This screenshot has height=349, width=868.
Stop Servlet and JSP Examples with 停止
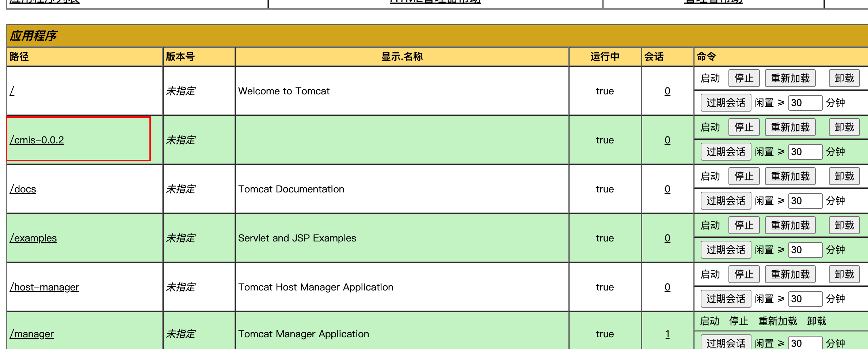744,225
